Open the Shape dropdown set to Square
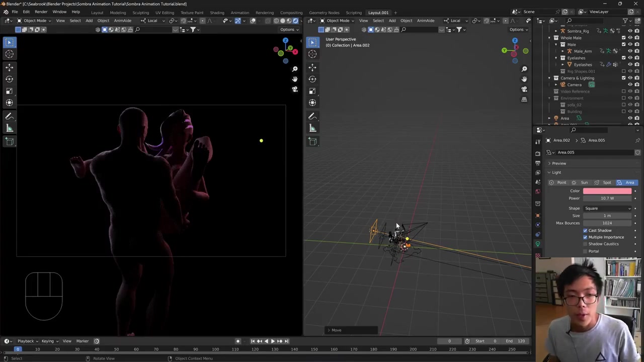 coord(607,208)
